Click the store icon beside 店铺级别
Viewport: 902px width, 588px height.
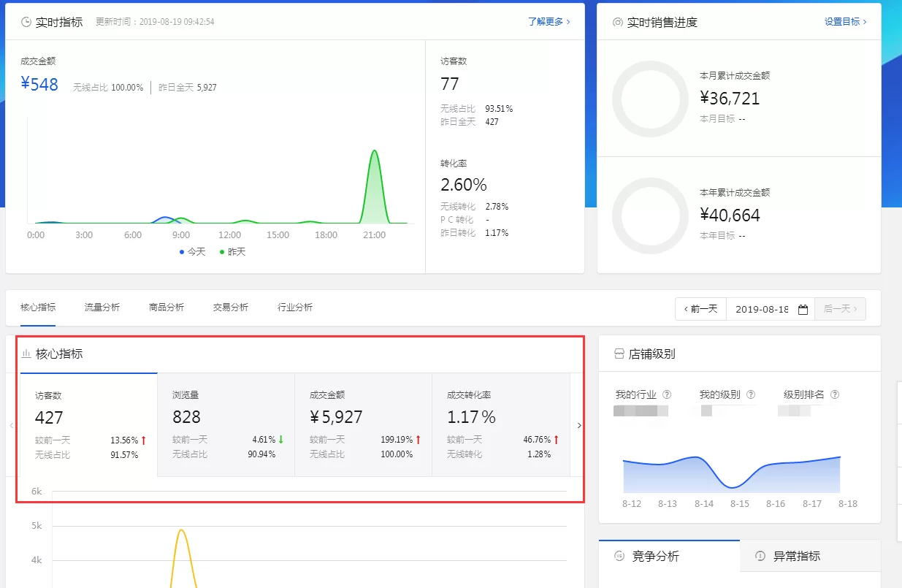[619, 354]
